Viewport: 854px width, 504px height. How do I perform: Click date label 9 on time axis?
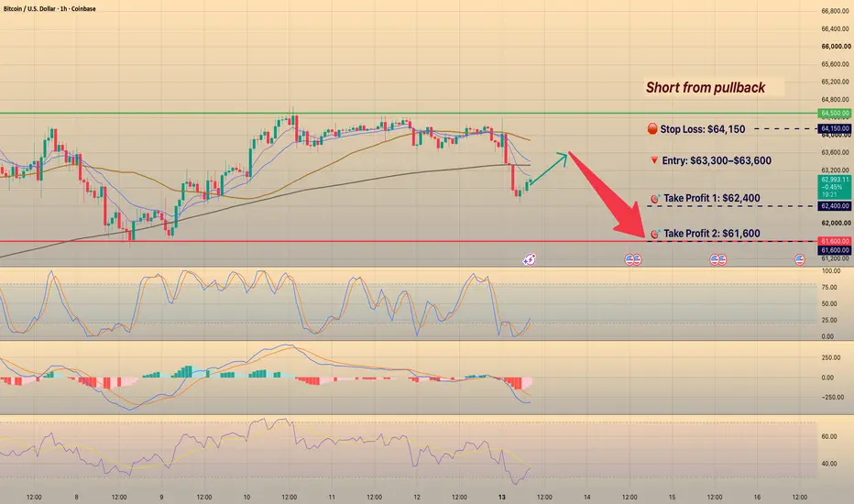click(162, 497)
